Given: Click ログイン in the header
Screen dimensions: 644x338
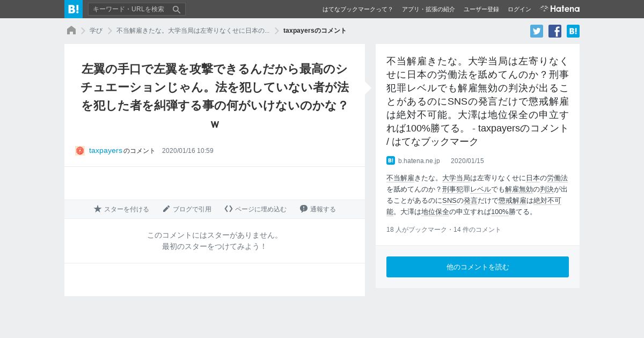Looking at the screenshot, I should tap(519, 9).
